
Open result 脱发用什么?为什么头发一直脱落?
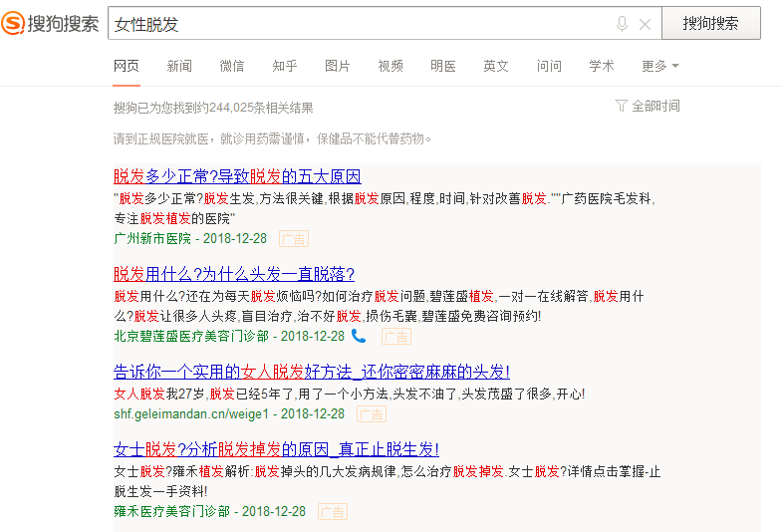click(x=234, y=274)
